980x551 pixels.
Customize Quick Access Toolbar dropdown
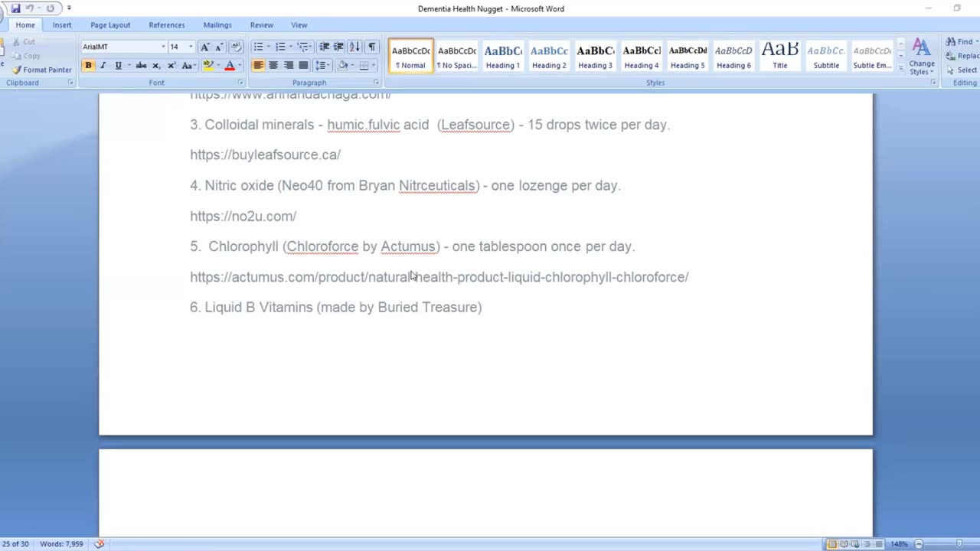69,8
